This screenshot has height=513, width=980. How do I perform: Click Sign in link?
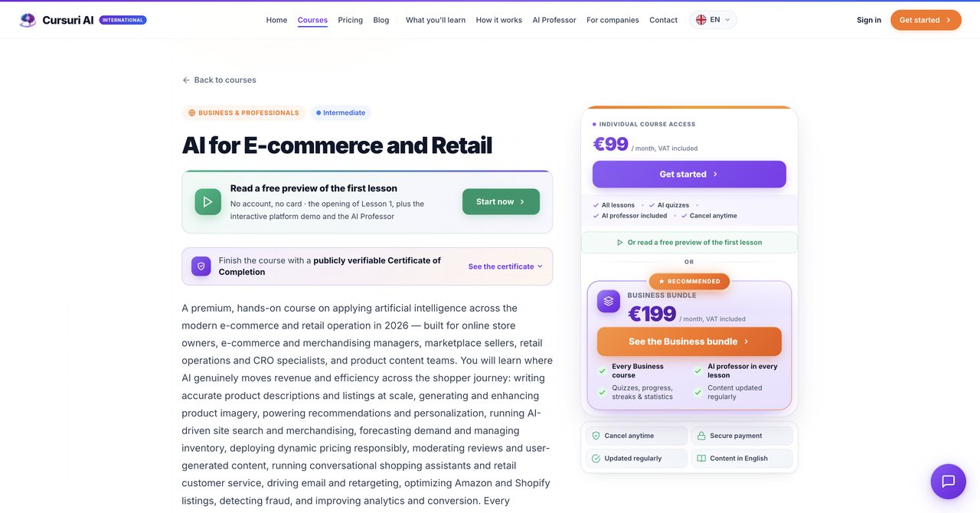pos(869,20)
